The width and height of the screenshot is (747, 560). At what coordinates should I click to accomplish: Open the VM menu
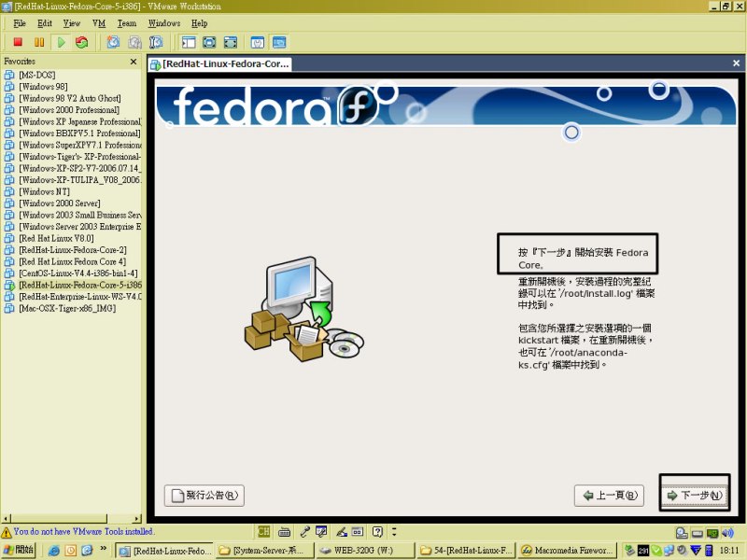(x=99, y=23)
